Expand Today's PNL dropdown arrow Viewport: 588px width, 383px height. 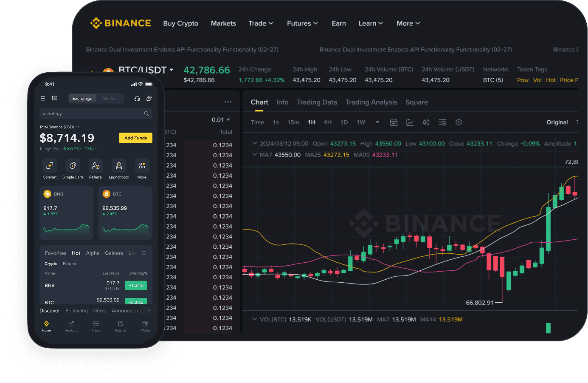[96, 149]
